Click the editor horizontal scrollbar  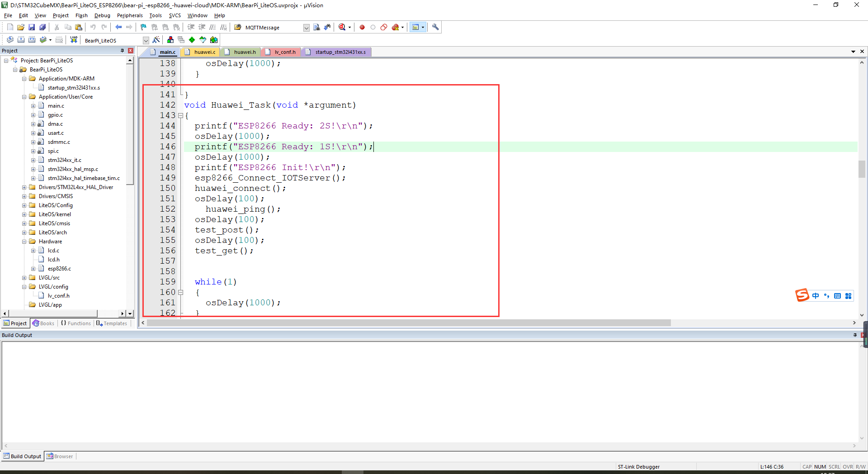(409, 323)
